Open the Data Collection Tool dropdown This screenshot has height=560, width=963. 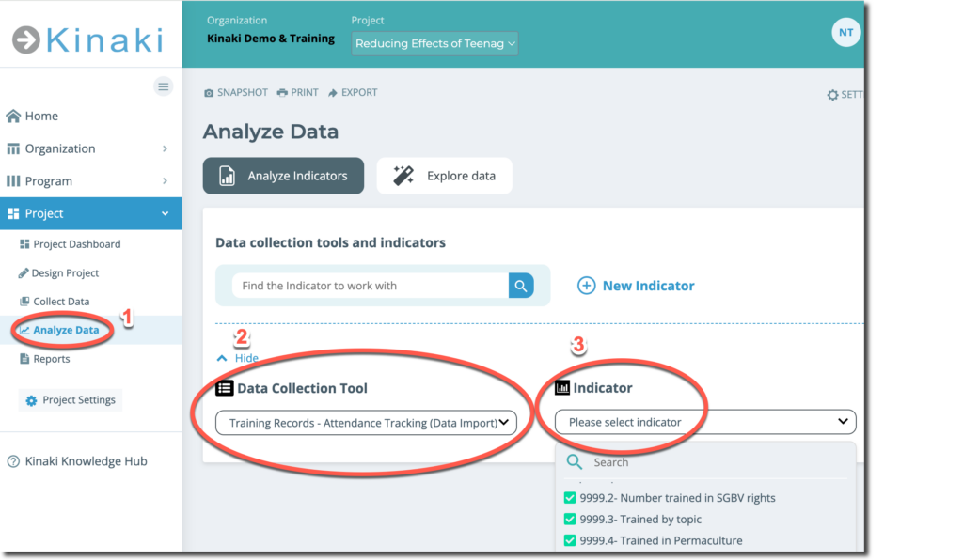coord(366,423)
